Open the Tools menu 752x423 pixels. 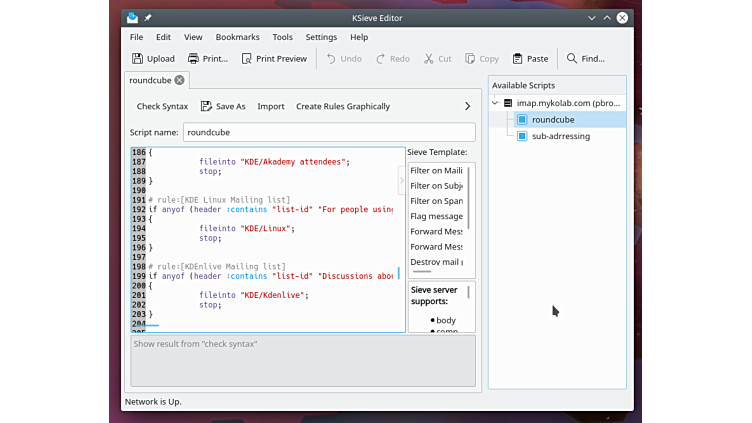(283, 37)
